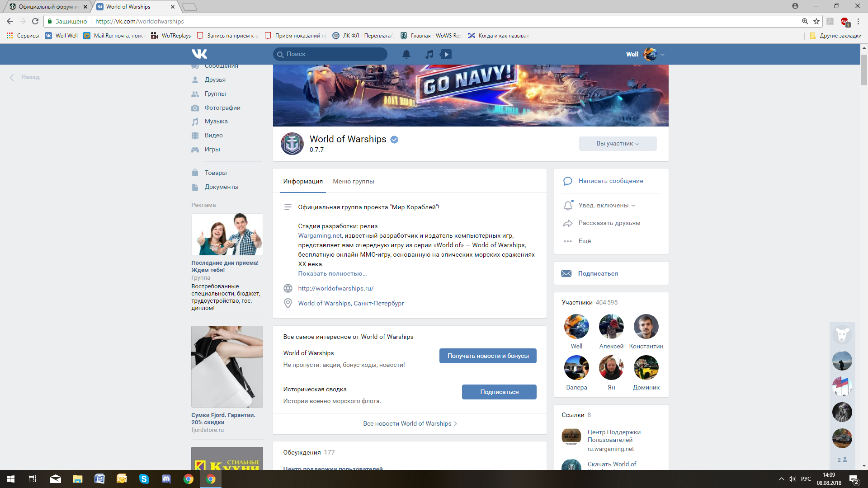Open Игры in the left sidebar
The height and width of the screenshot is (488, 868).
click(x=212, y=150)
